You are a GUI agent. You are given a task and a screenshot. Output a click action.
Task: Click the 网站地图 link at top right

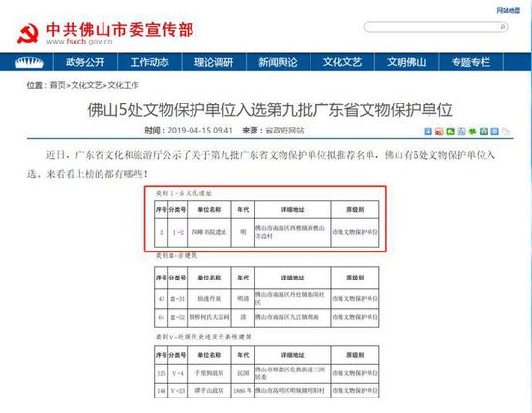point(508,11)
